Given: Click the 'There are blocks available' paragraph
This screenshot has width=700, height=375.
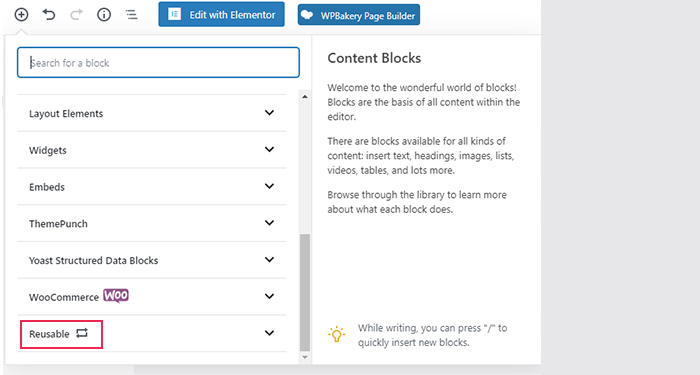Looking at the screenshot, I should point(421,156).
